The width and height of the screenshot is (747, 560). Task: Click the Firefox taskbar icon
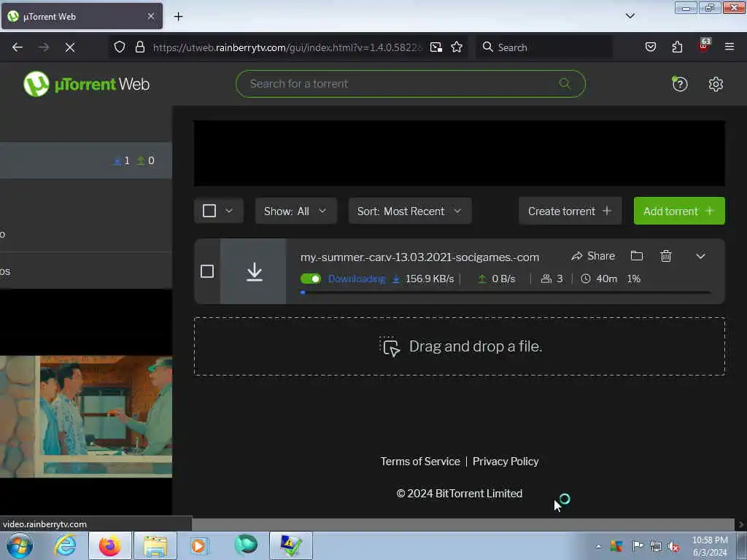pos(110,545)
